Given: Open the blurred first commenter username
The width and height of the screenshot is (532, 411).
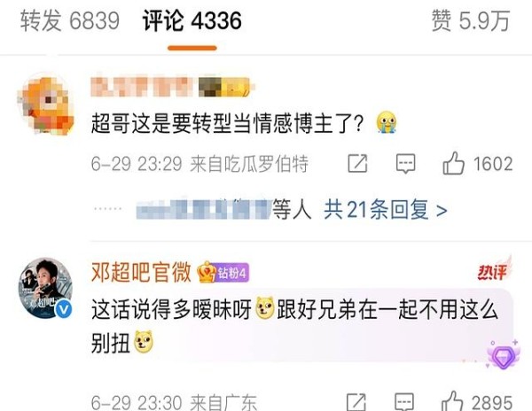Looking at the screenshot, I should point(172,87).
